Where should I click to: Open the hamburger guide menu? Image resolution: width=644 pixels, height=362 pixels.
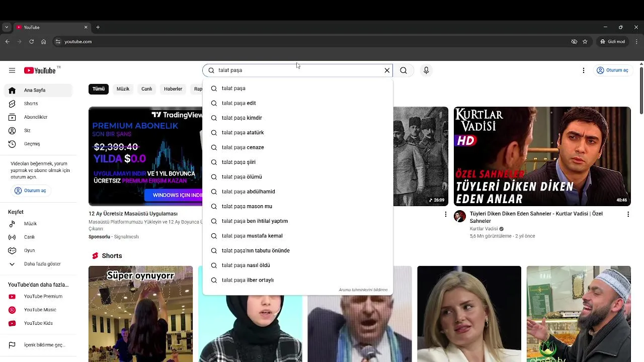[12, 70]
